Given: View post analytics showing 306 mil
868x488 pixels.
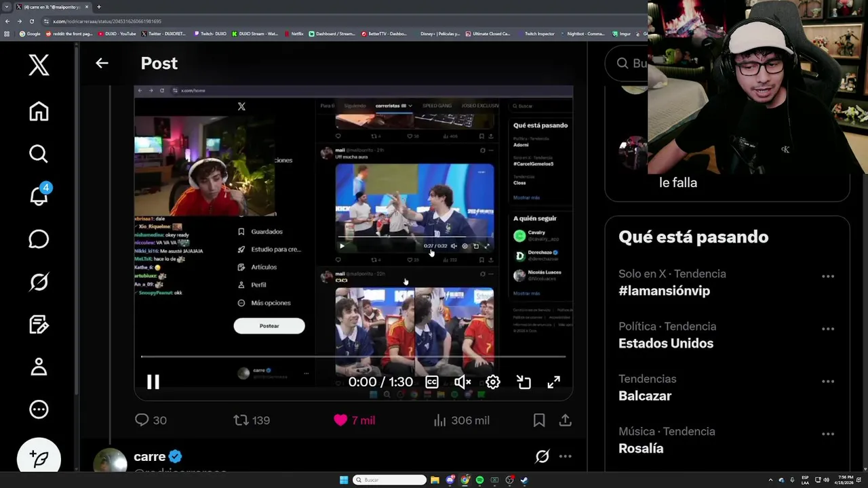Looking at the screenshot, I should (461, 420).
